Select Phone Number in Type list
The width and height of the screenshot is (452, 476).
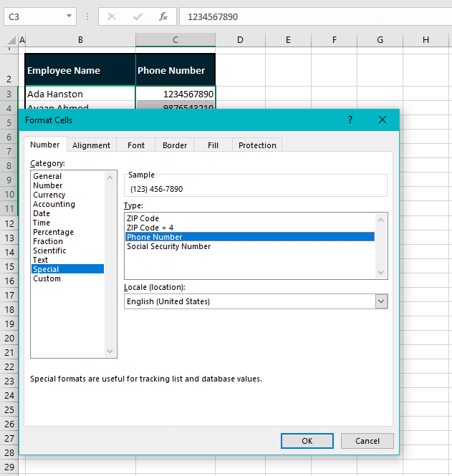[x=250, y=237]
